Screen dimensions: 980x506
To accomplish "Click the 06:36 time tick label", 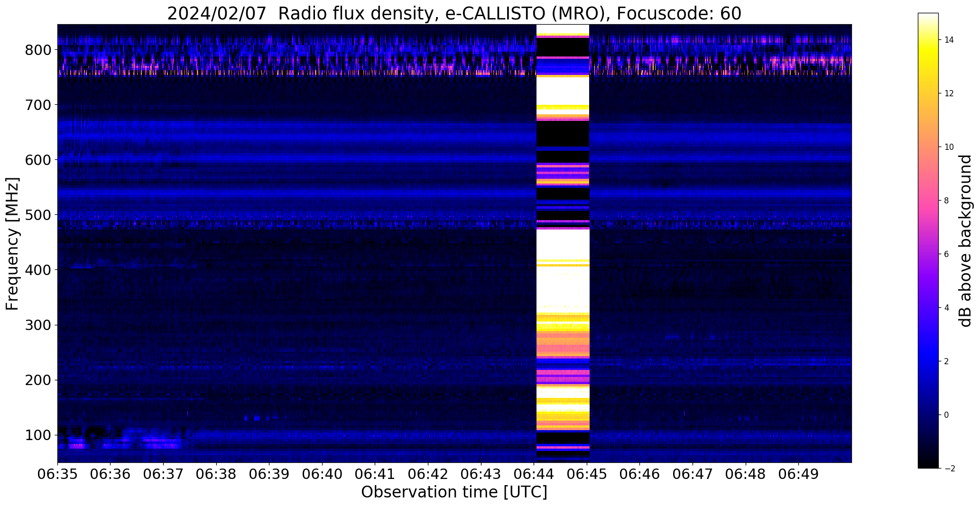I will 111,475.
